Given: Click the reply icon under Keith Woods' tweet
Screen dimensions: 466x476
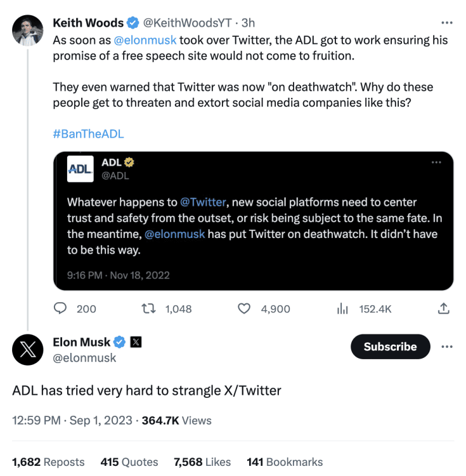Looking at the screenshot, I should tap(61, 308).
